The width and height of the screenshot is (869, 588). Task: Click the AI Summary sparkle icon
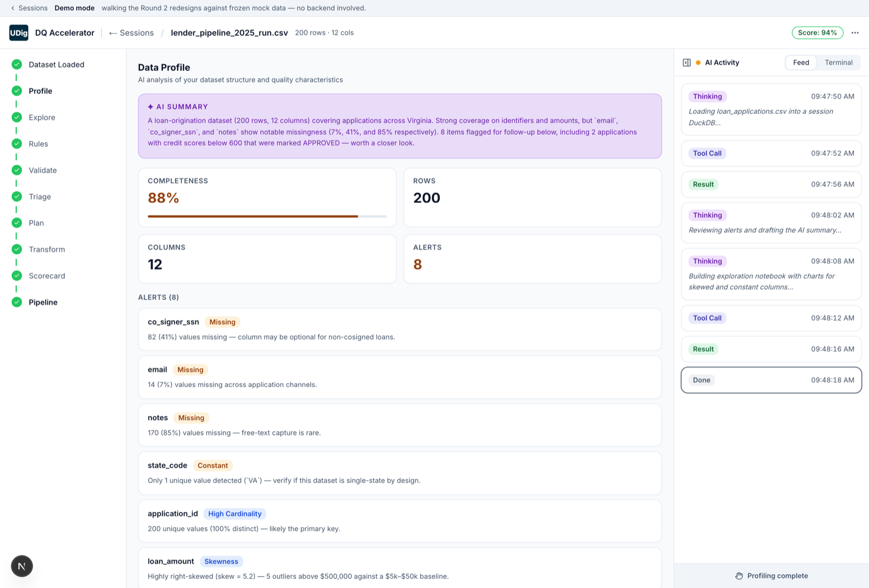pos(150,107)
